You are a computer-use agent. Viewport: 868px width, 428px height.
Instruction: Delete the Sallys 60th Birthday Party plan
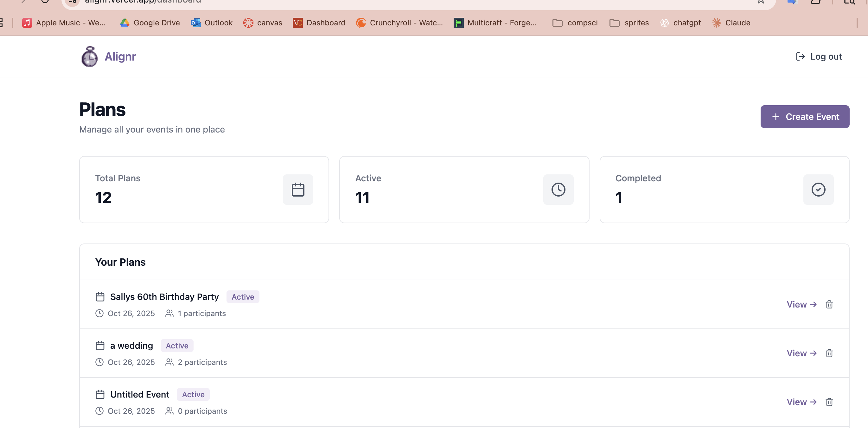pyautogui.click(x=829, y=304)
